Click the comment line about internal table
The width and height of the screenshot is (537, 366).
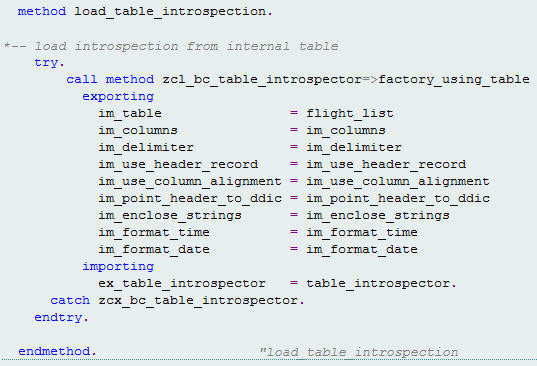171,46
